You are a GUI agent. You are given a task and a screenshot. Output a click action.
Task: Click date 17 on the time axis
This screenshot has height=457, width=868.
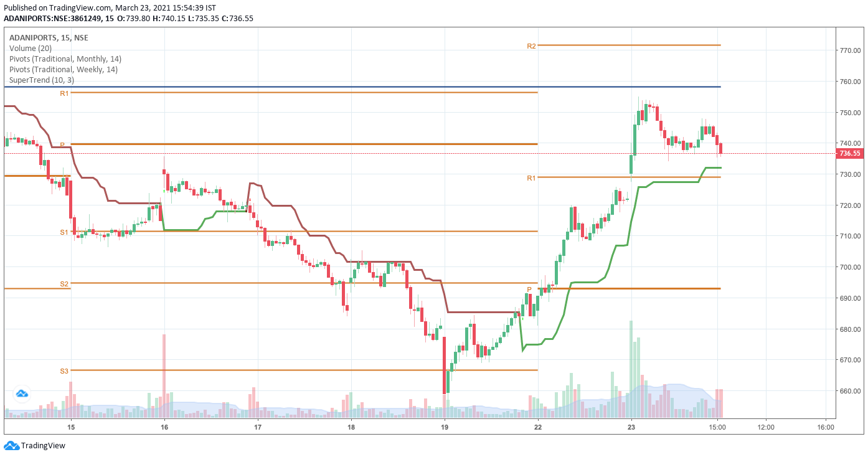pyautogui.click(x=258, y=427)
